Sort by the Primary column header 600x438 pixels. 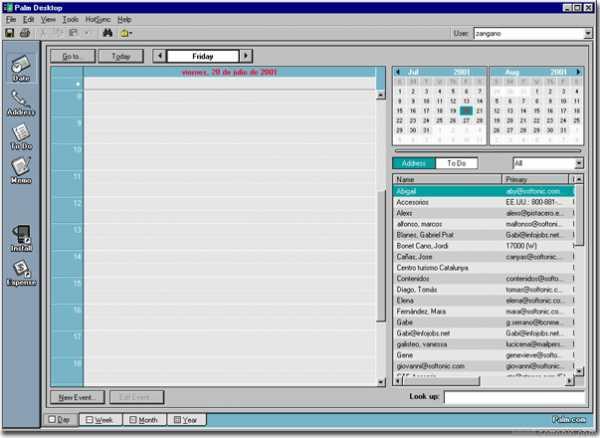coord(535,179)
